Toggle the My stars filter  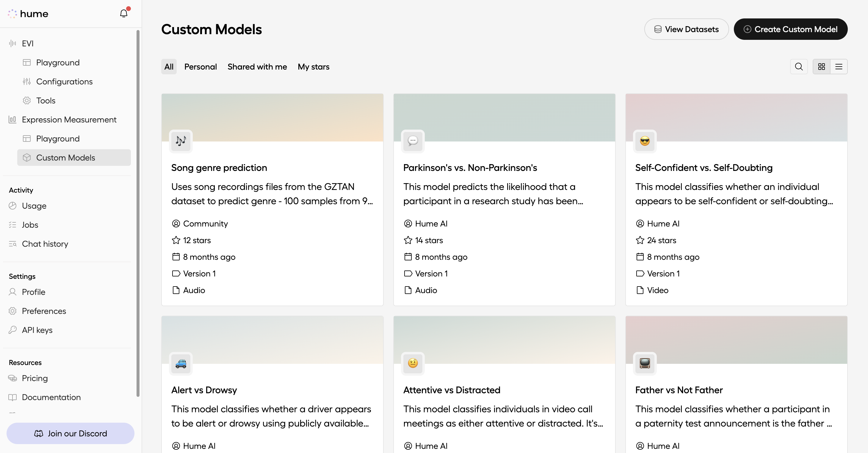click(313, 66)
